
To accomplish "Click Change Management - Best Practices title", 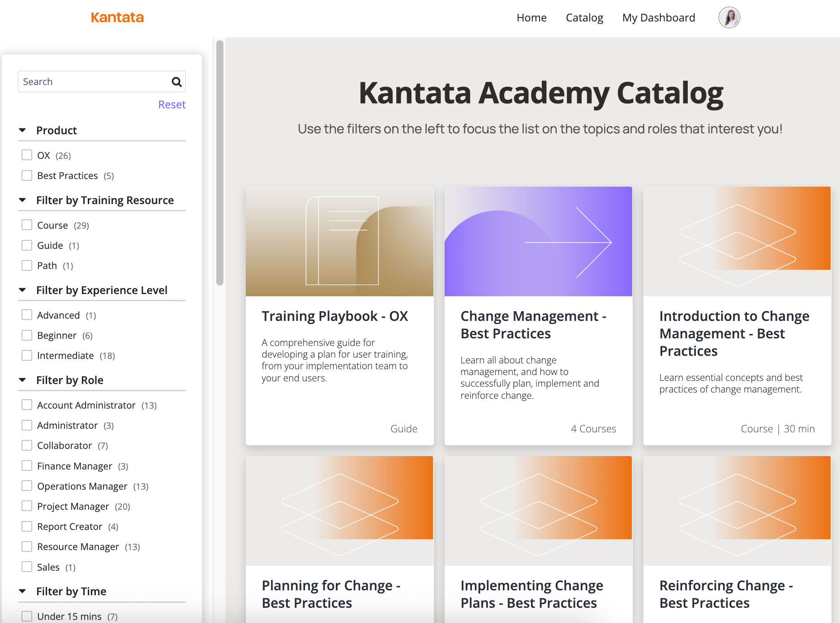I will (x=534, y=325).
